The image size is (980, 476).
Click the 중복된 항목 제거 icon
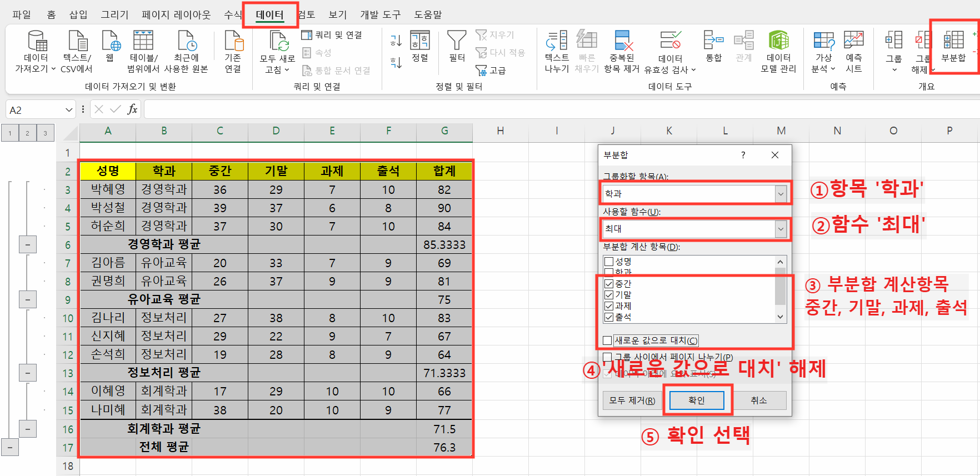(x=623, y=41)
